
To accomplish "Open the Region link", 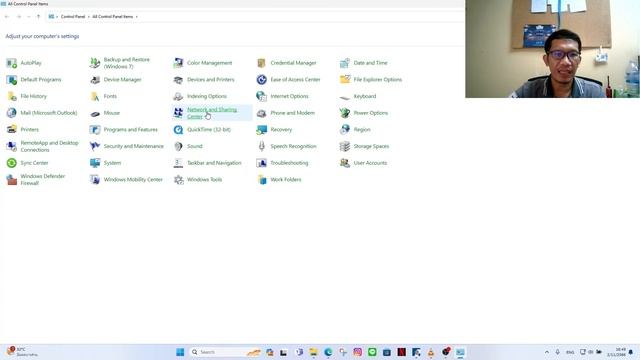I will (x=362, y=130).
